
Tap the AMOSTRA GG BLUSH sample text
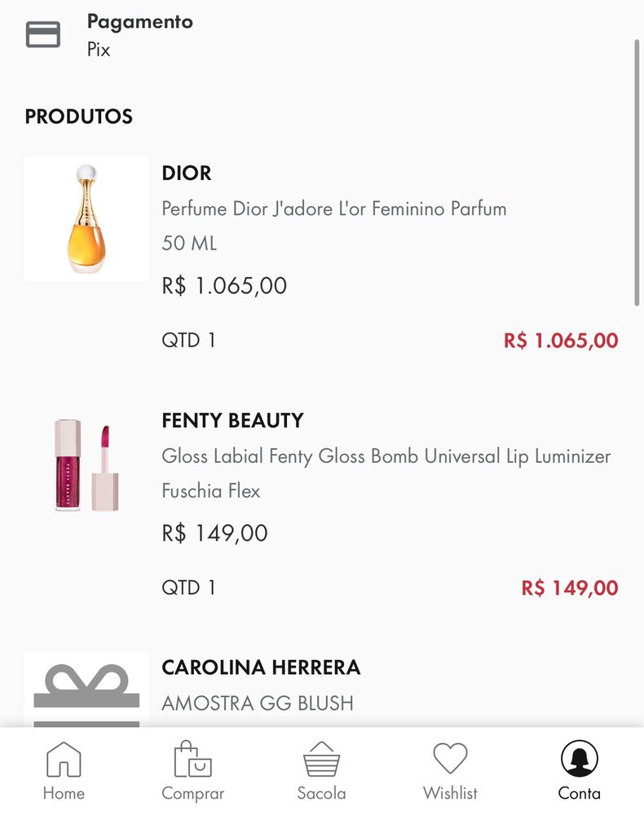258,703
